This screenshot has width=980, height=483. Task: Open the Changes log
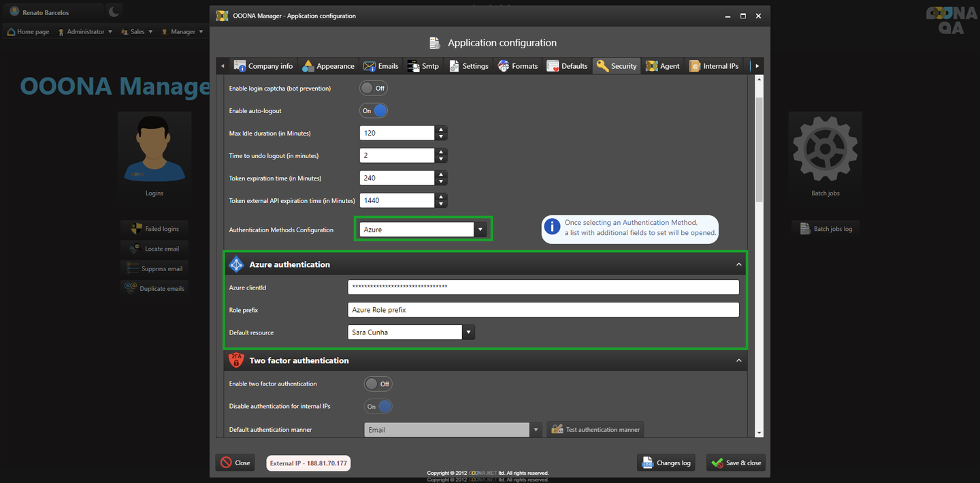tap(666, 463)
